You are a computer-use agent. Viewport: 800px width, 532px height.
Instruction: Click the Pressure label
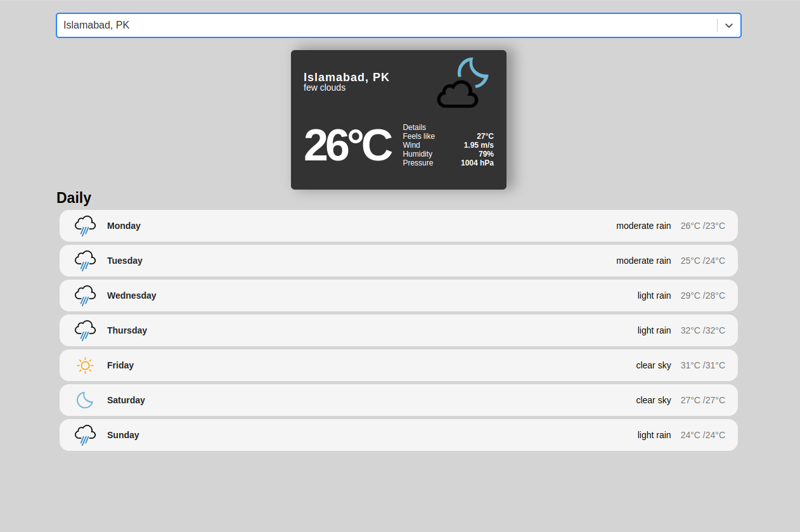tap(418, 163)
